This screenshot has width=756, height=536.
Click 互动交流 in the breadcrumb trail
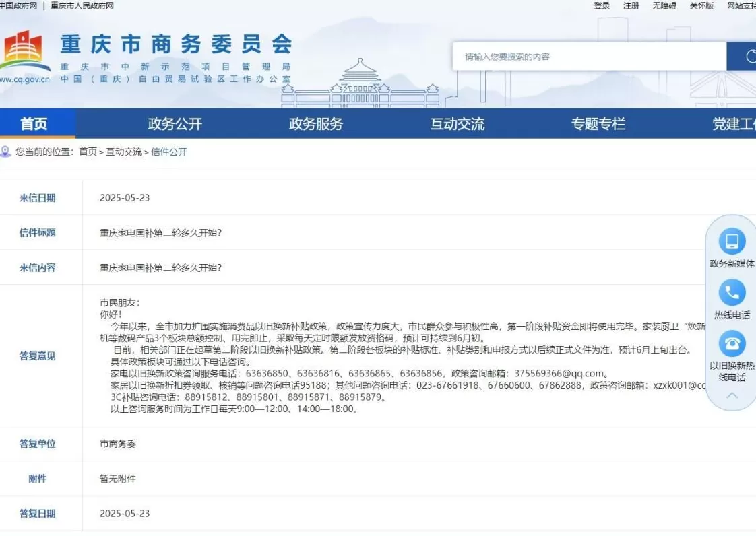tap(124, 152)
